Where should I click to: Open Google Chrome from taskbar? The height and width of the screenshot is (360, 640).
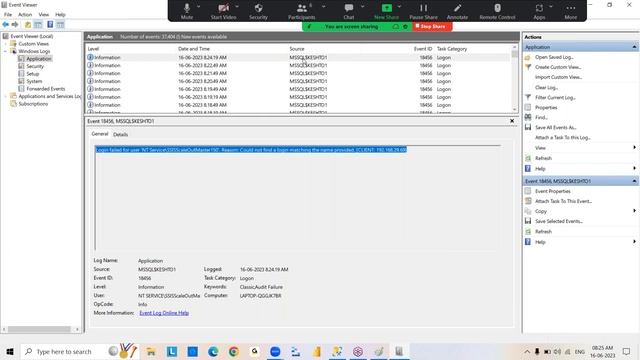click(233, 351)
